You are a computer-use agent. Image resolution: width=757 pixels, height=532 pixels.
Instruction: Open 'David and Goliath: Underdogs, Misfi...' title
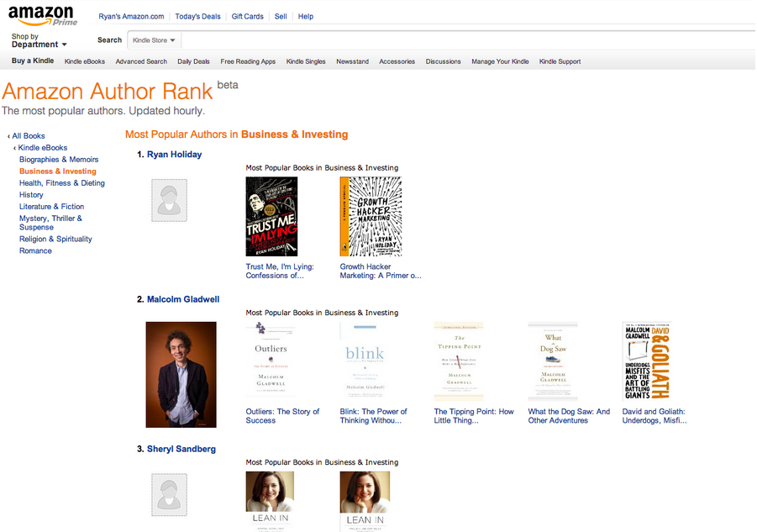coord(654,416)
